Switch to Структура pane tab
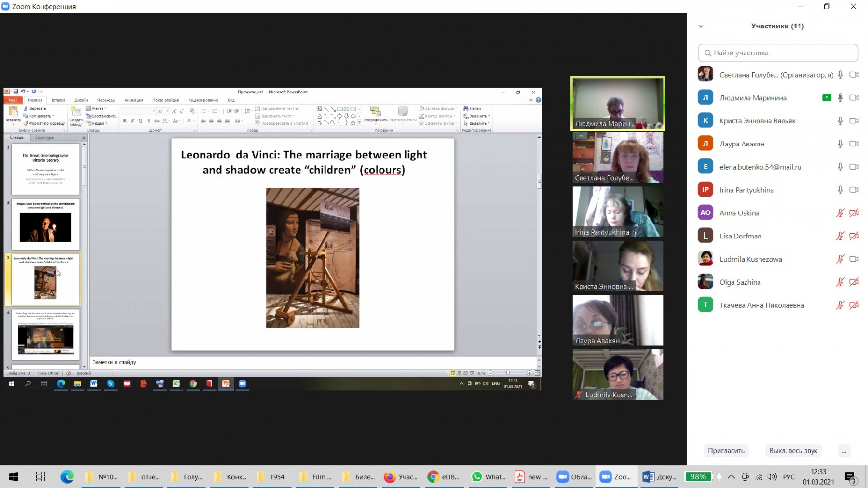The height and width of the screenshot is (488, 868). (x=44, y=138)
